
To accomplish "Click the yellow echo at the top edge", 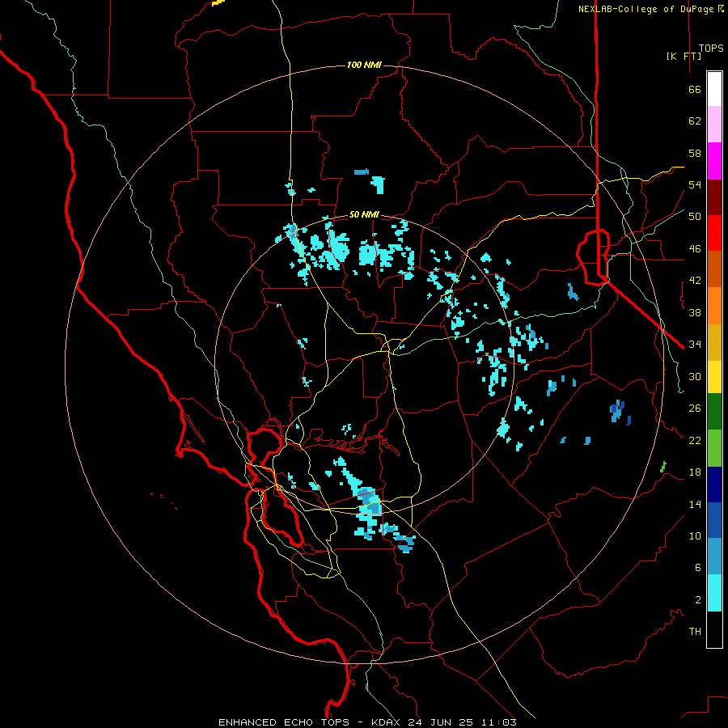I will pyautogui.click(x=218, y=2).
